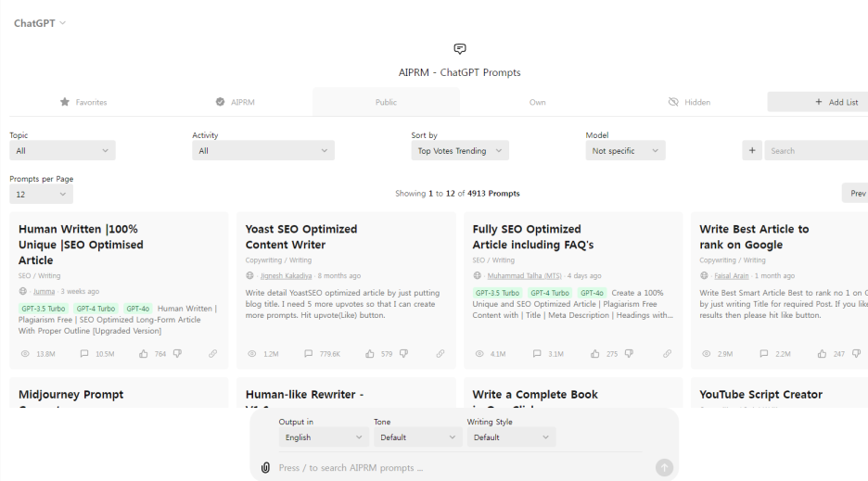868x481 pixels.
Task: Open the Model dropdown
Action: tap(626, 150)
